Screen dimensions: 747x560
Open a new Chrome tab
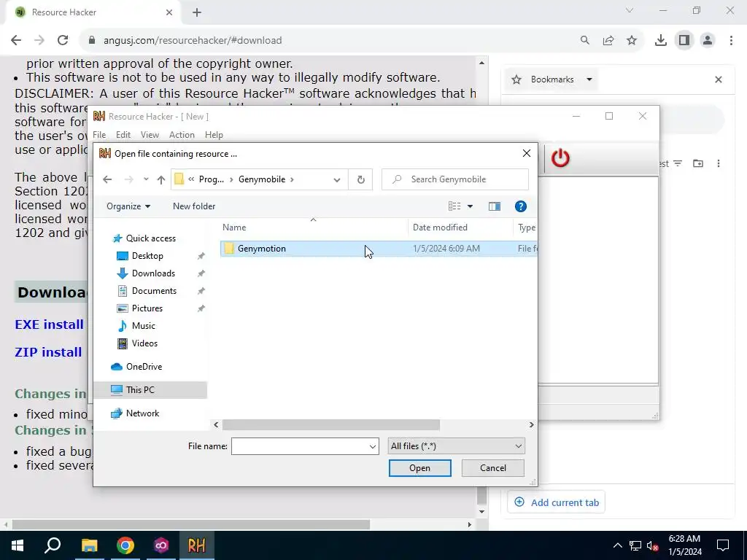click(x=197, y=12)
